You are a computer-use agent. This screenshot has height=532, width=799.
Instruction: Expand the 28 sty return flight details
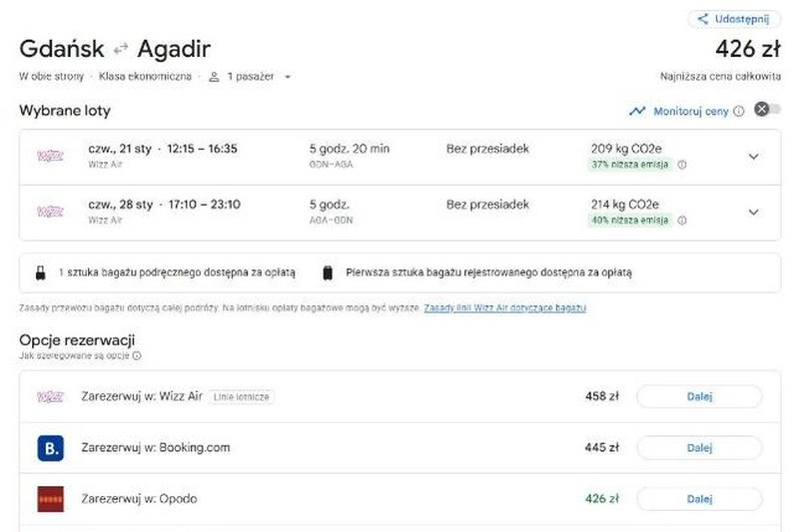tap(754, 212)
